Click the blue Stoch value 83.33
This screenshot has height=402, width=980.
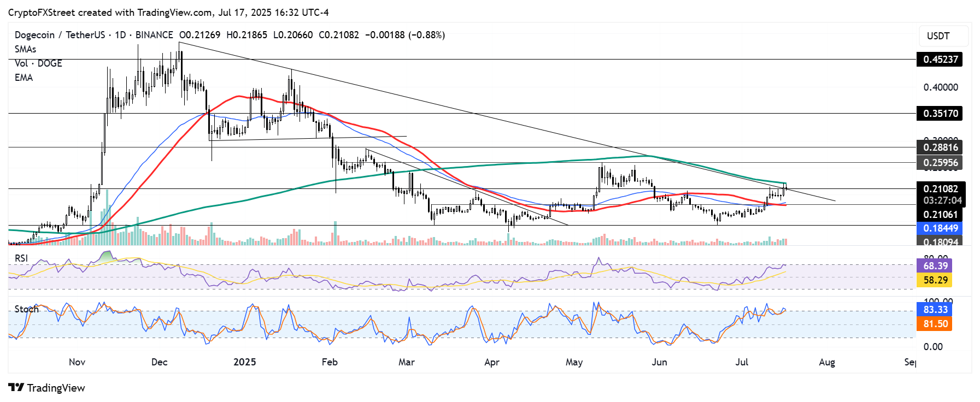pos(935,310)
